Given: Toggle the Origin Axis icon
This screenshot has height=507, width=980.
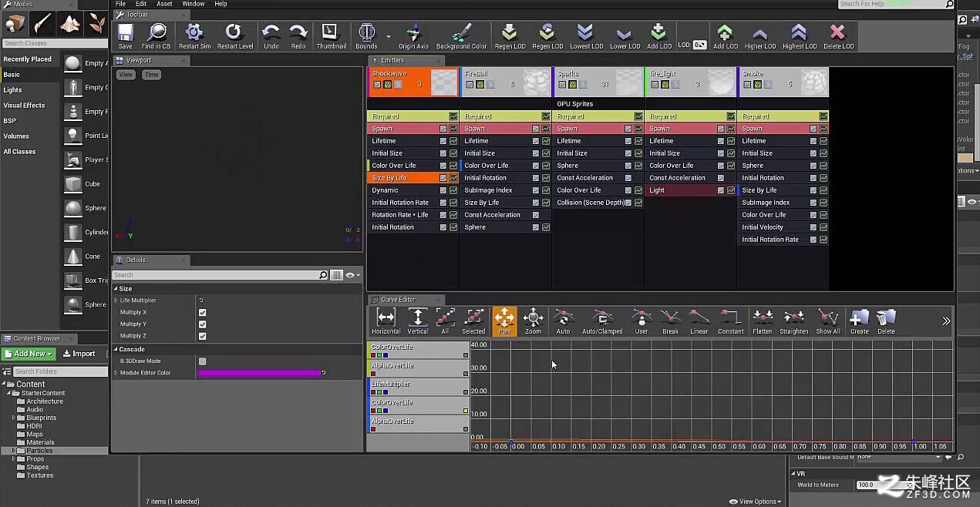Looking at the screenshot, I should pos(413,36).
